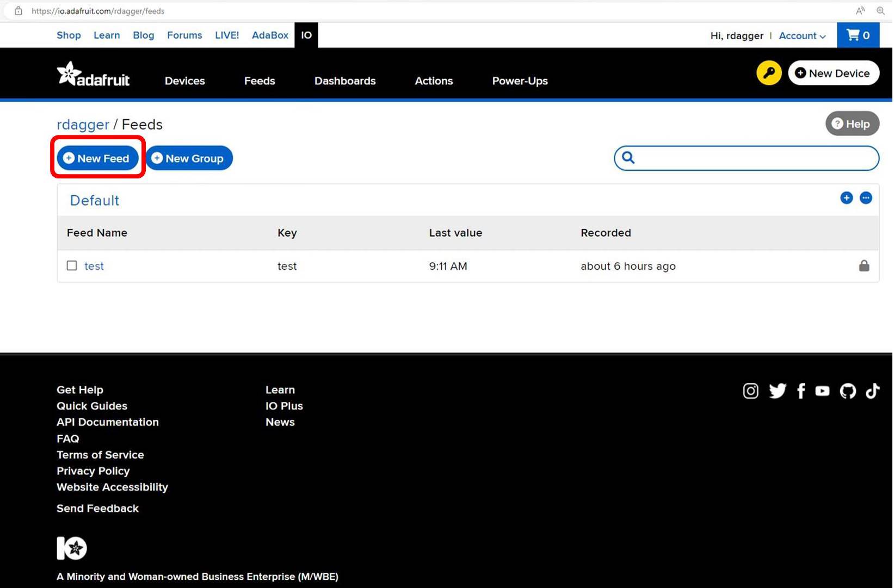Viewport: 894px width, 588px height.
Task: Open Adafruit Facebook page
Action: click(802, 392)
